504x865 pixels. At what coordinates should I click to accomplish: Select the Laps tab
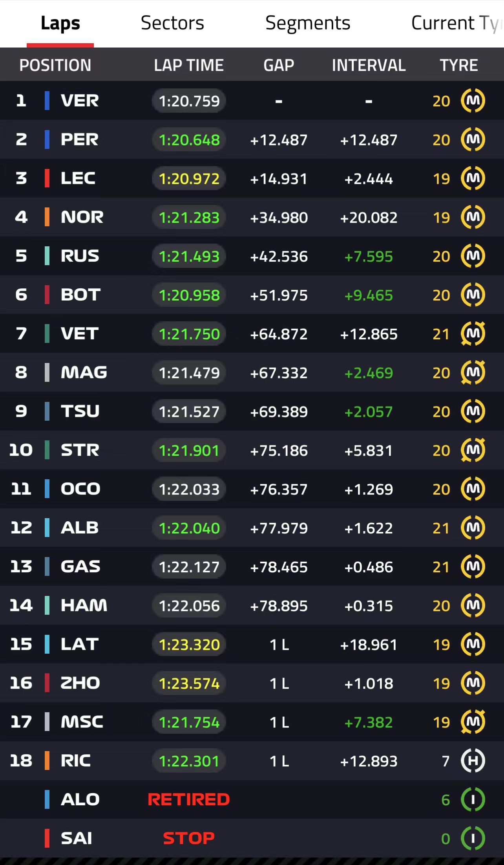60,23
